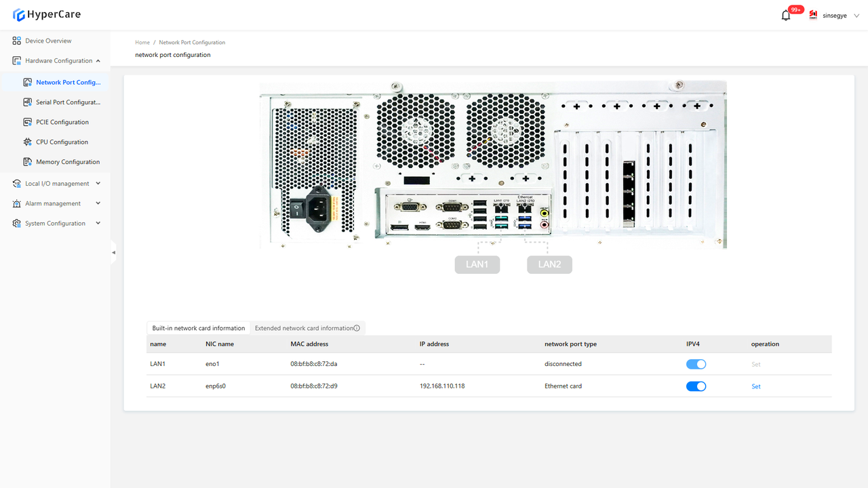Click the Device Overview icon in sidebar

coord(17,41)
